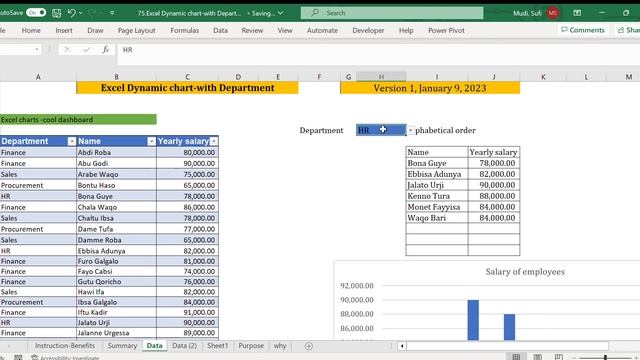This screenshot has width=640, height=360.
Task: Click the Cancel X formula bar icon
Action: pos(67,50)
